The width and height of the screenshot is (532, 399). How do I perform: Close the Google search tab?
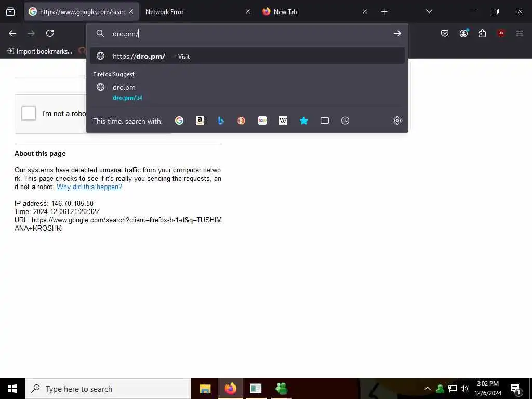point(131,11)
